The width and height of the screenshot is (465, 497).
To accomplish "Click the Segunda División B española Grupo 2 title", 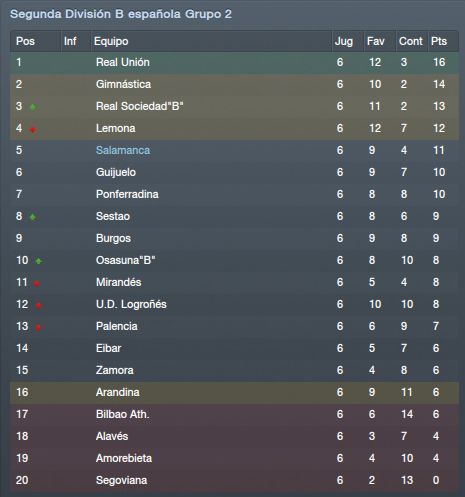I will tap(121, 14).
